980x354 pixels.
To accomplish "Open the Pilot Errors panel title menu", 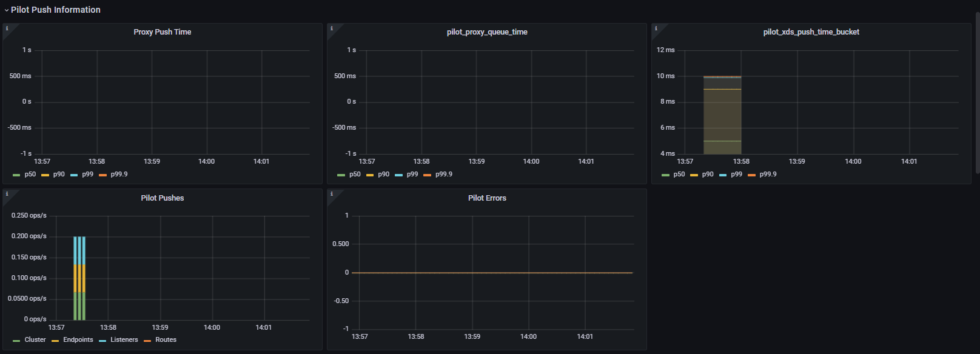I will point(487,198).
